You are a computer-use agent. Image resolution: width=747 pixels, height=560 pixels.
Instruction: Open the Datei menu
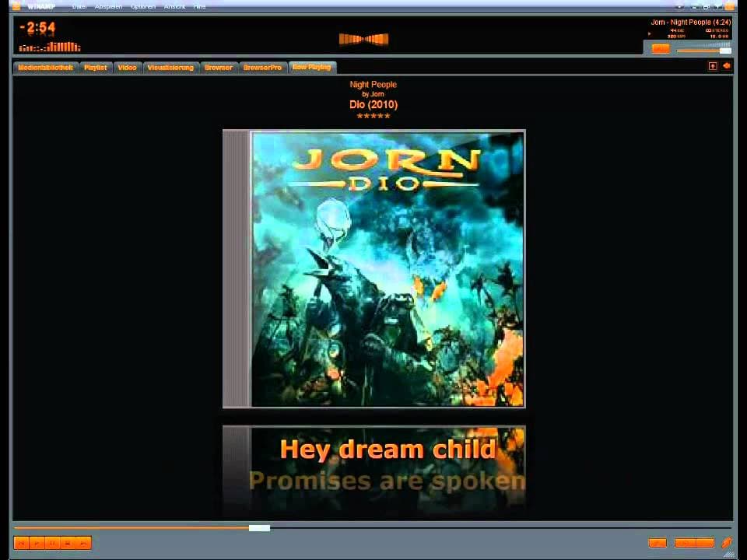coord(79,6)
